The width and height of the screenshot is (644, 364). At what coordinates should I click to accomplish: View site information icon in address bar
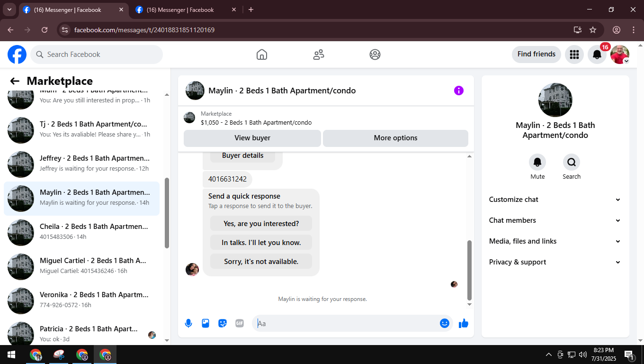65,30
